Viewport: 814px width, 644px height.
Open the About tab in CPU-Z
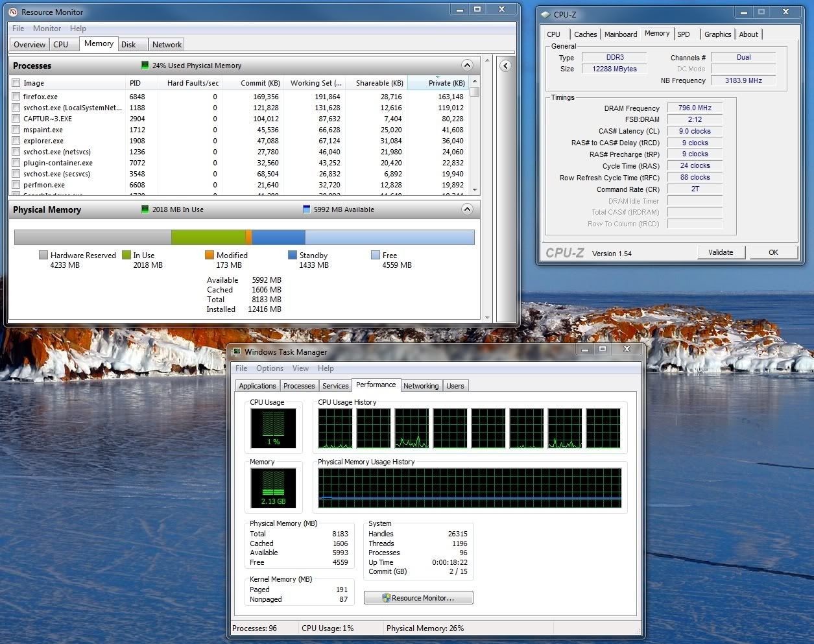[748, 34]
